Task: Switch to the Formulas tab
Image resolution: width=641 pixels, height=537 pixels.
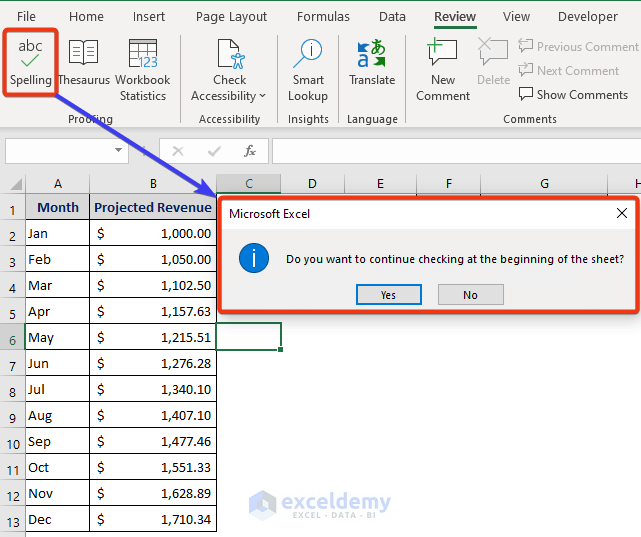Action: coord(323,16)
